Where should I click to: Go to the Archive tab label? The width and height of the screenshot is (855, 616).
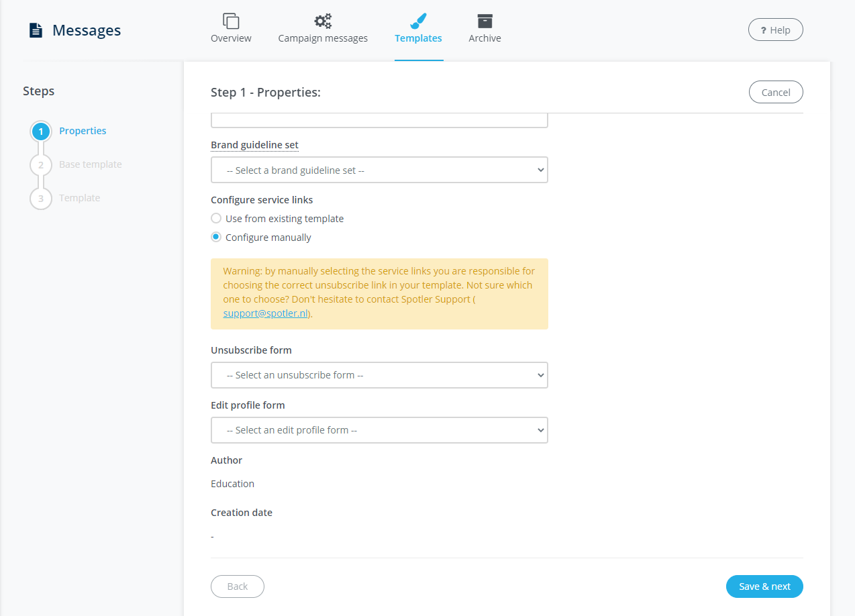485,38
